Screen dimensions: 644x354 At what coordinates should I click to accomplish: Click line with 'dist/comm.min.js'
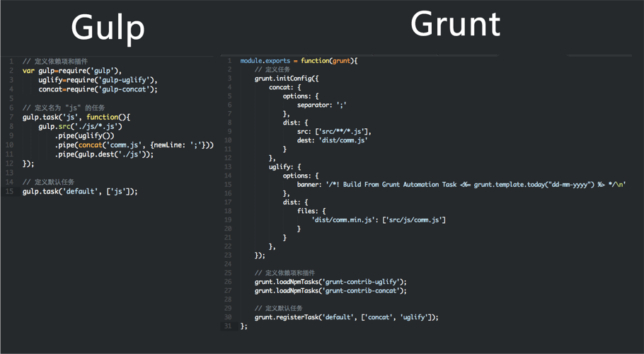pos(379,219)
